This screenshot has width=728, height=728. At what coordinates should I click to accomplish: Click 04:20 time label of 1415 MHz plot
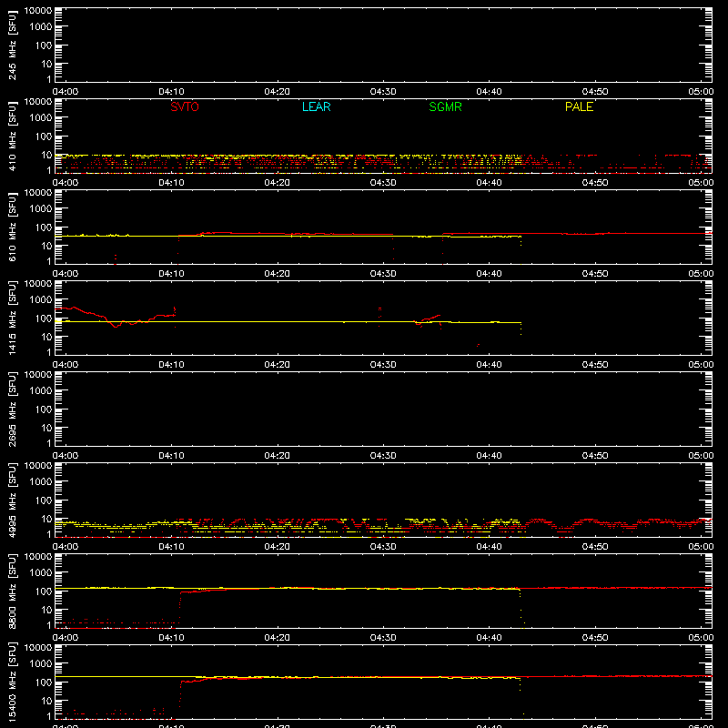click(x=278, y=365)
